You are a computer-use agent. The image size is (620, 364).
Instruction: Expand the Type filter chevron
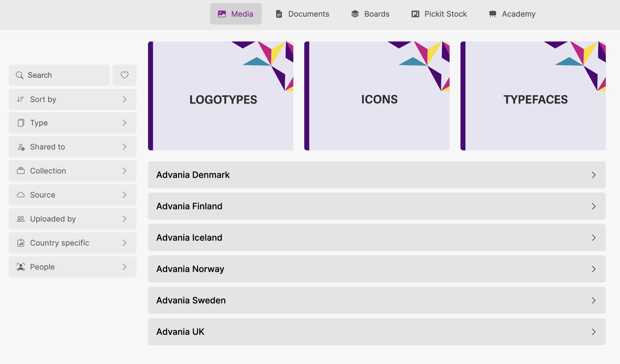pyautogui.click(x=125, y=123)
